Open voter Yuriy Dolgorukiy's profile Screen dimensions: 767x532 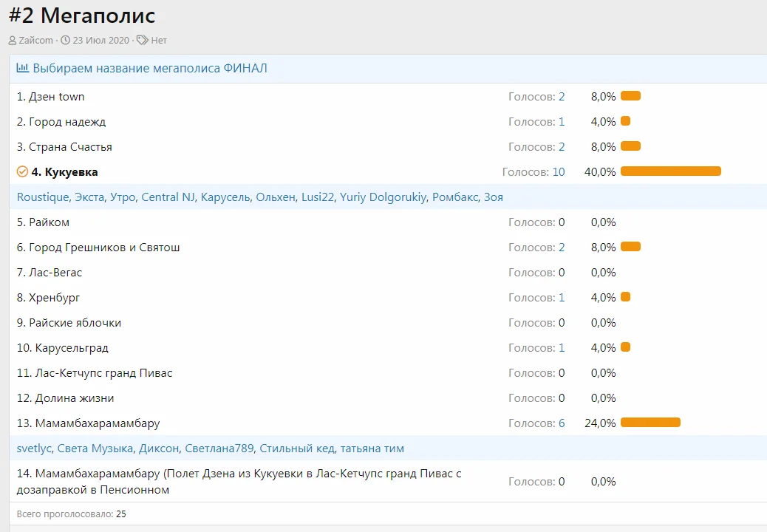point(382,197)
